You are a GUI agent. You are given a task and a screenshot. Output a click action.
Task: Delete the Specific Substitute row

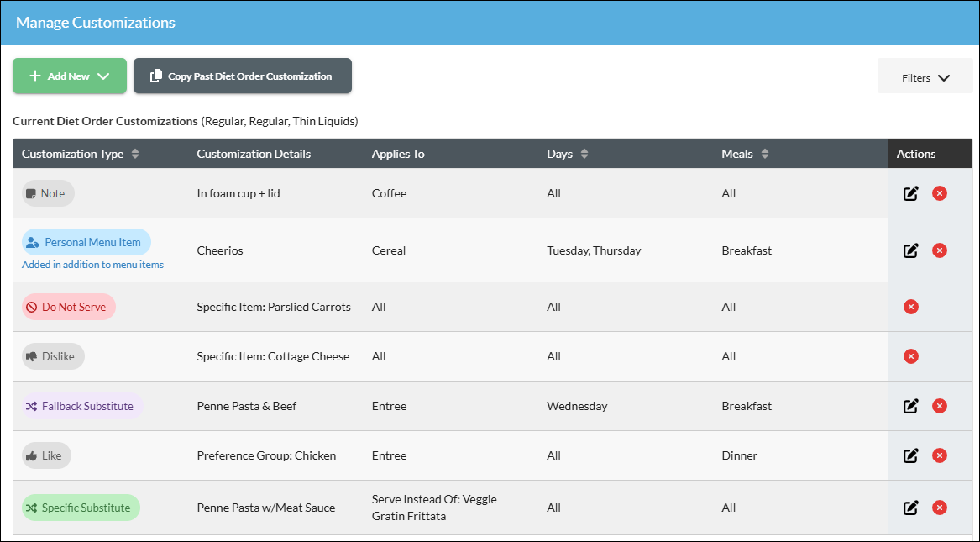tap(940, 508)
